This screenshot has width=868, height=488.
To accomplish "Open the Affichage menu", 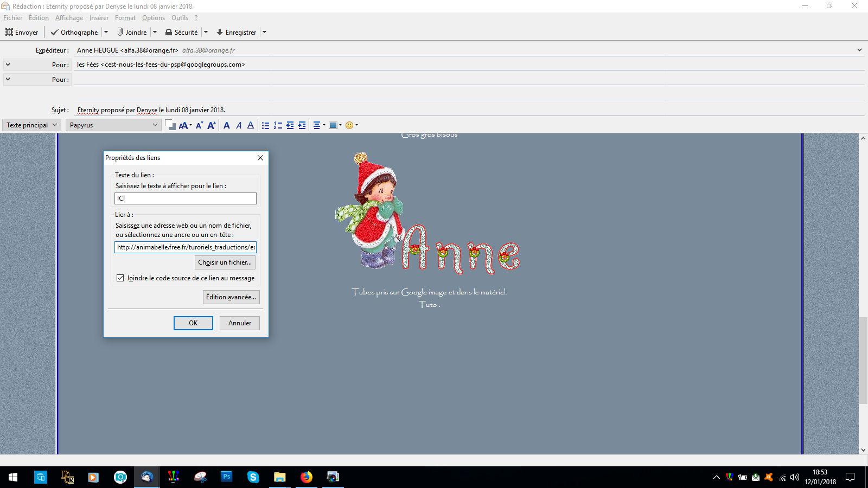I will point(69,18).
